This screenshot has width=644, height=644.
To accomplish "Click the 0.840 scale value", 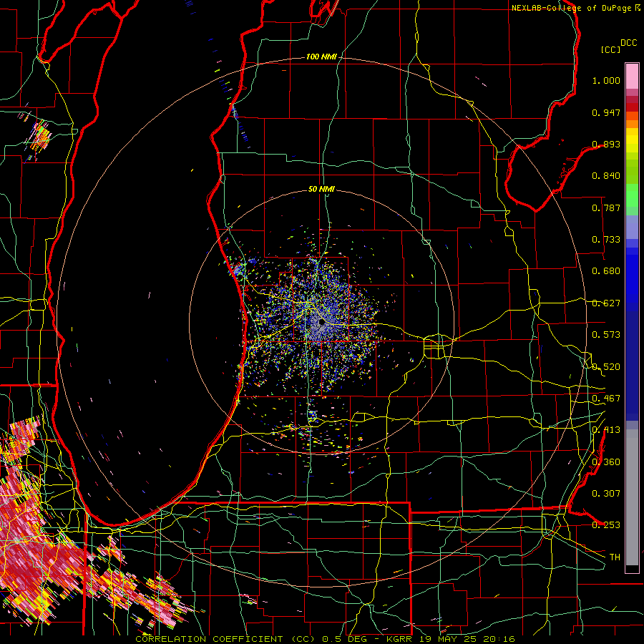I will [606, 176].
